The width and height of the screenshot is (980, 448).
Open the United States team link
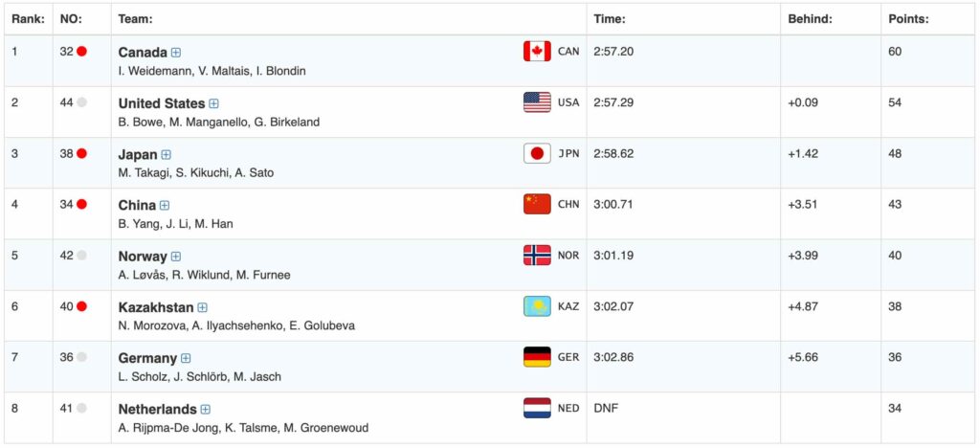(161, 103)
